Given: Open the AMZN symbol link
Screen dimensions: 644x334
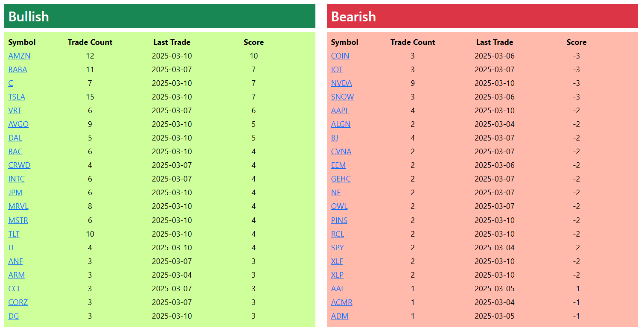Looking at the screenshot, I should pos(19,56).
